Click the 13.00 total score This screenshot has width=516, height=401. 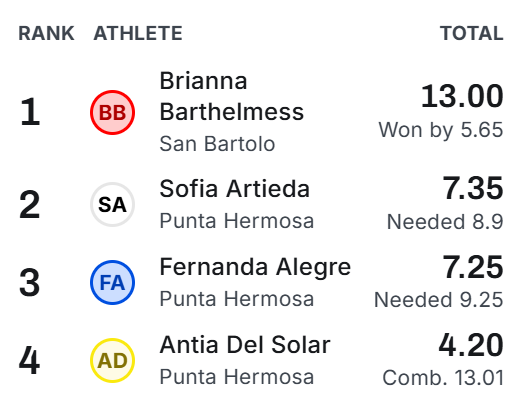point(462,96)
